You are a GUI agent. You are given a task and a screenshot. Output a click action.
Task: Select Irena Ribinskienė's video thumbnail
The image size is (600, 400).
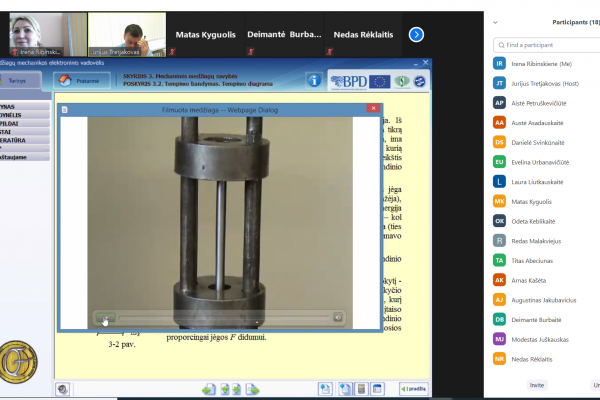click(x=48, y=34)
